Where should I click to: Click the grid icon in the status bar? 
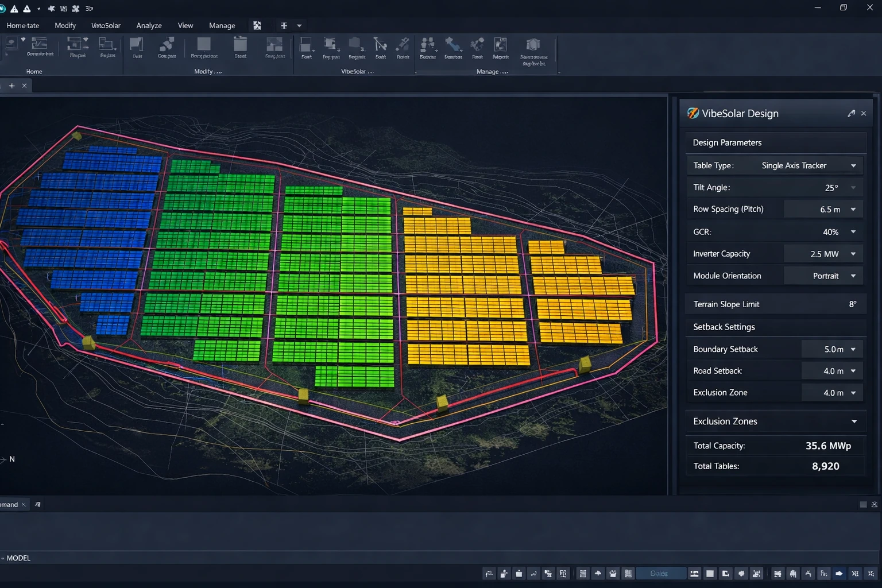point(582,572)
